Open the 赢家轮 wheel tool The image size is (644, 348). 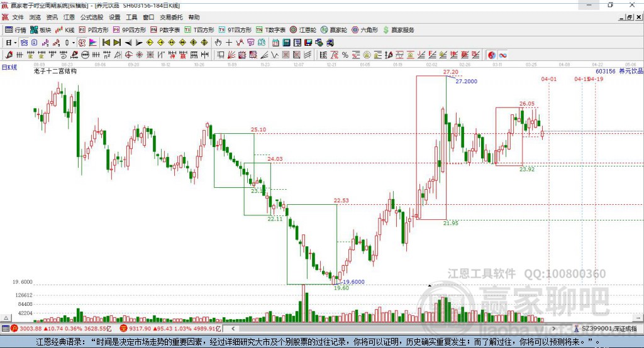(x=334, y=30)
